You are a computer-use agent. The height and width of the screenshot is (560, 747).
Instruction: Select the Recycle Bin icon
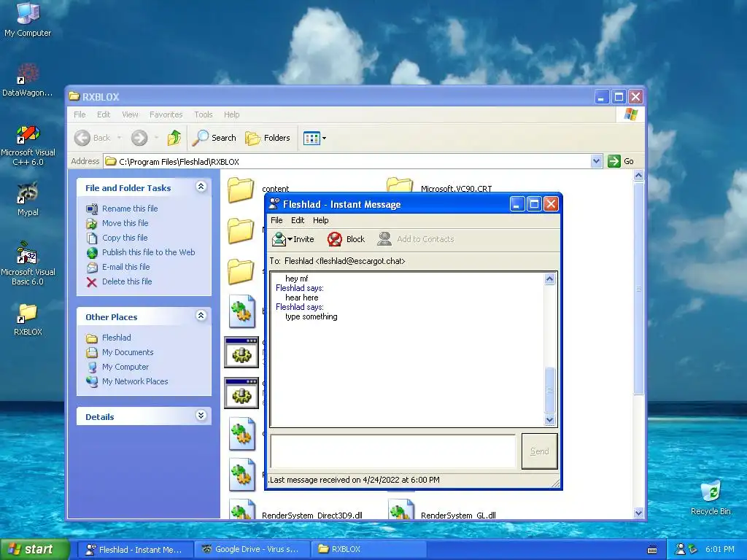pos(711,497)
